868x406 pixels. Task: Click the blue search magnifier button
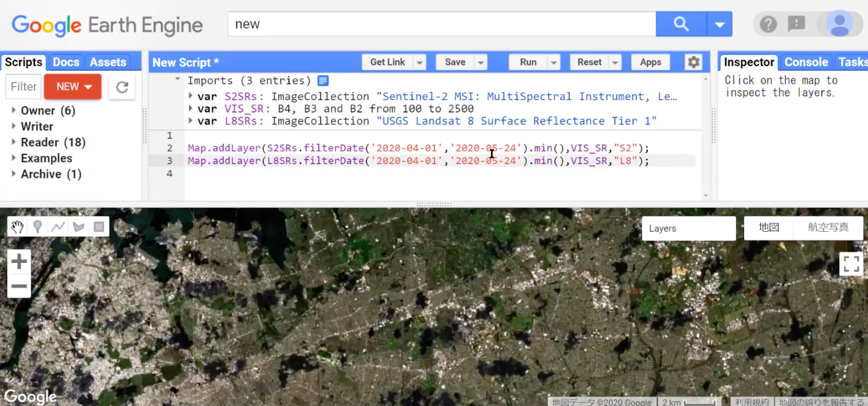tap(680, 25)
